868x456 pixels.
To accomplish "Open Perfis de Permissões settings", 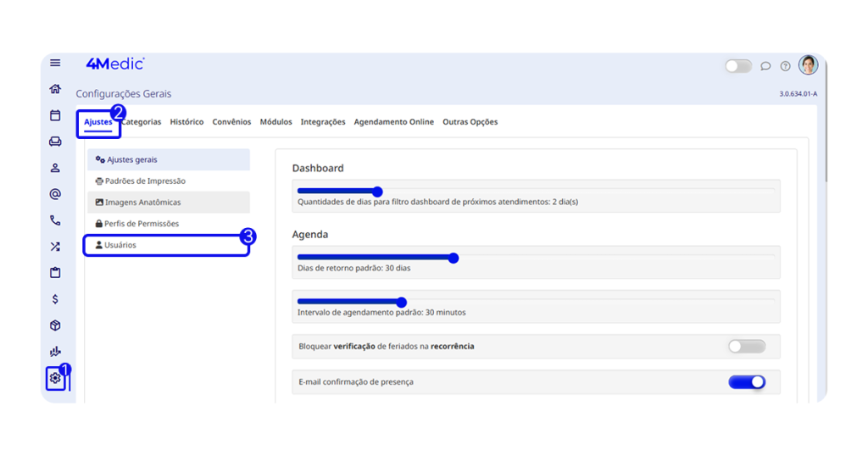I will click(x=141, y=224).
